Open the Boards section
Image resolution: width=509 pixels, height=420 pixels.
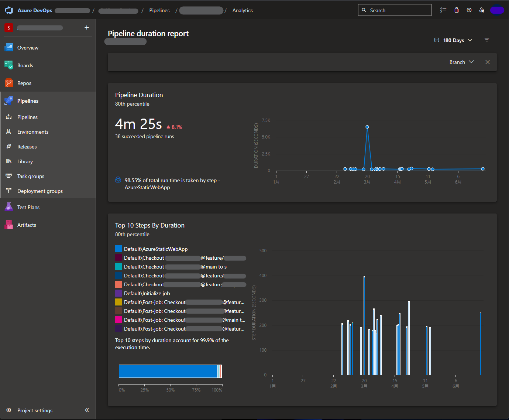tap(25, 65)
